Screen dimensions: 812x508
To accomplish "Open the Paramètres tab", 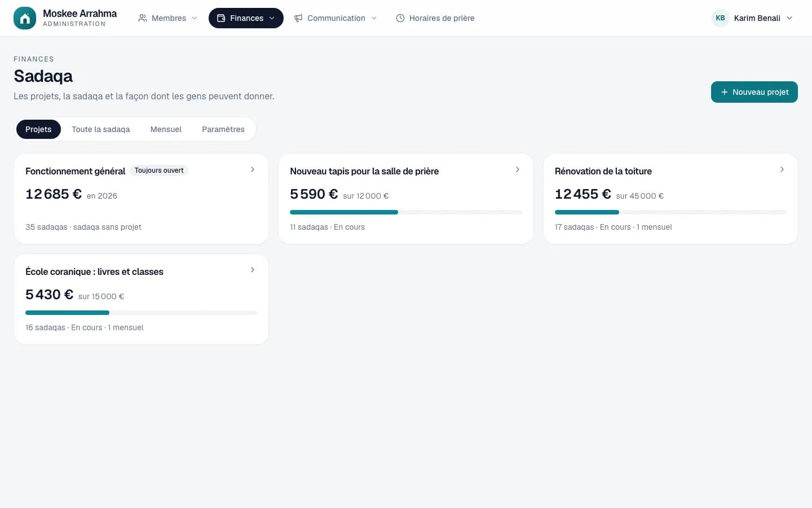I will 223,129.
